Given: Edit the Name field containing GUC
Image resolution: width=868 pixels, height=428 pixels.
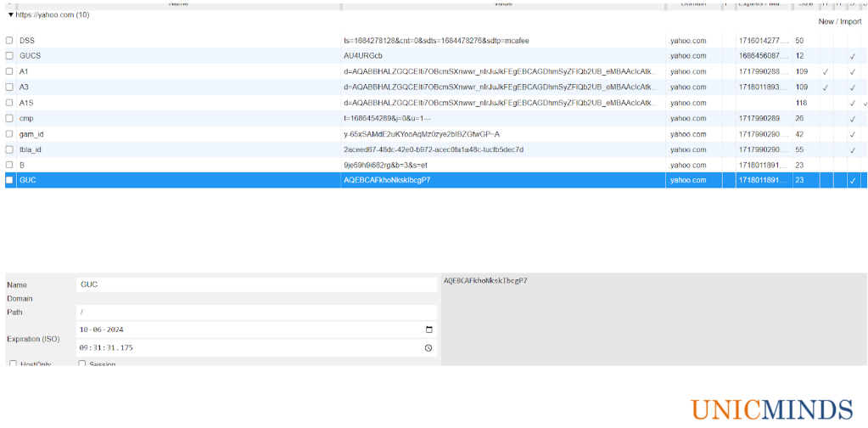Looking at the screenshot, I should click(256, 284).
